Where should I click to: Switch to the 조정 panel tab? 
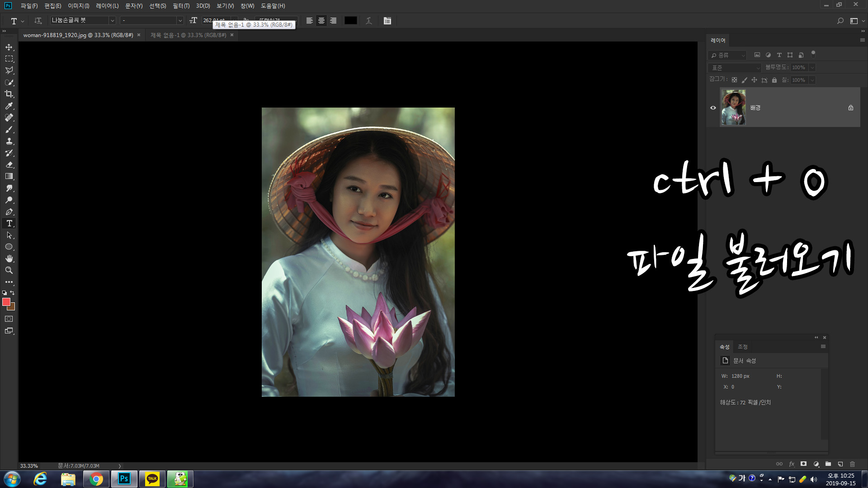743,347
